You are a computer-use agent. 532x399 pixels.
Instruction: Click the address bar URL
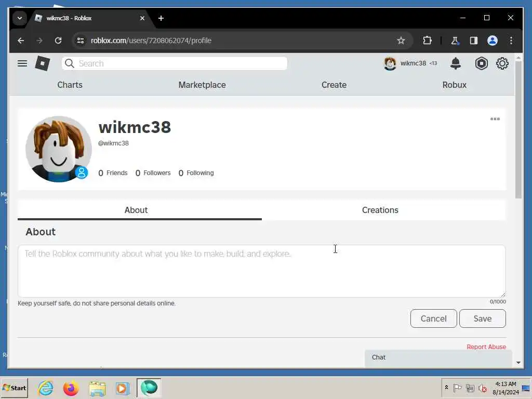pyautogui.click(x=151, y=41)
